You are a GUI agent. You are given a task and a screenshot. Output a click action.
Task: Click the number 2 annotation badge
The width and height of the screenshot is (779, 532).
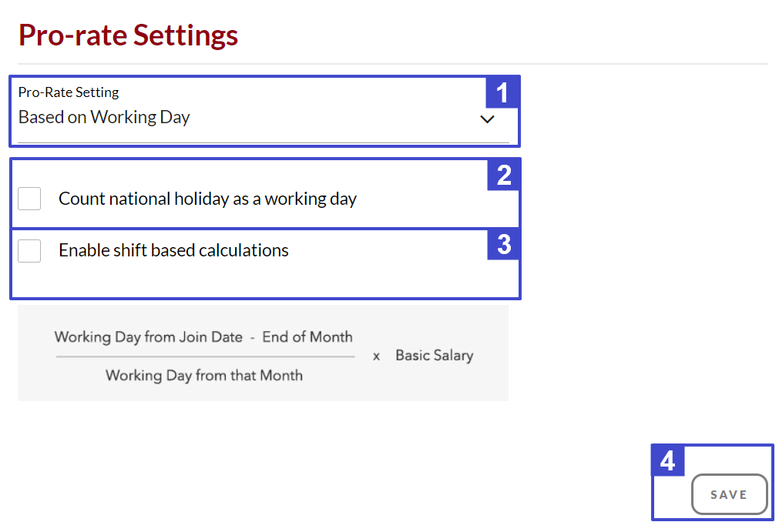tap(504, 175)
